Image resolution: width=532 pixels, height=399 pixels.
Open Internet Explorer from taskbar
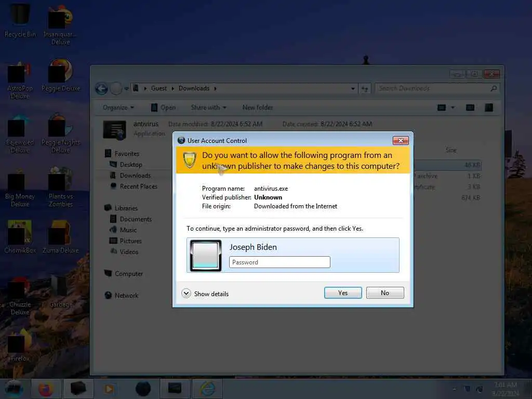(207, 389)
